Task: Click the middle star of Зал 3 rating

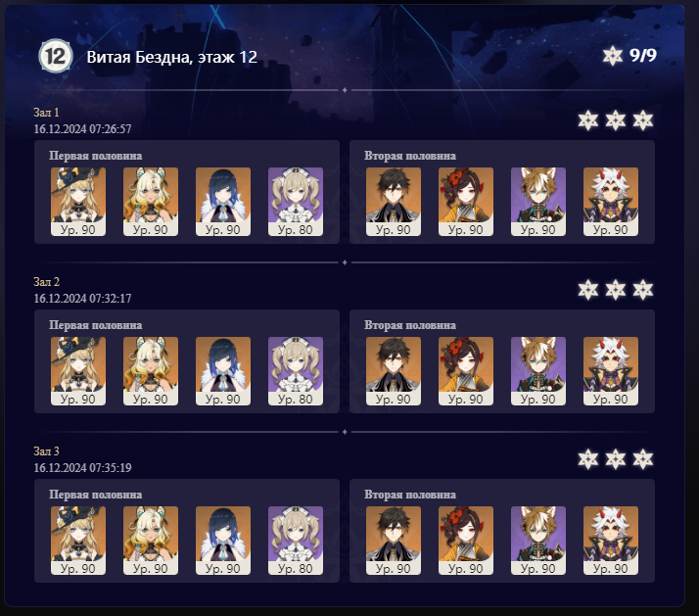Action: (616, 459)
